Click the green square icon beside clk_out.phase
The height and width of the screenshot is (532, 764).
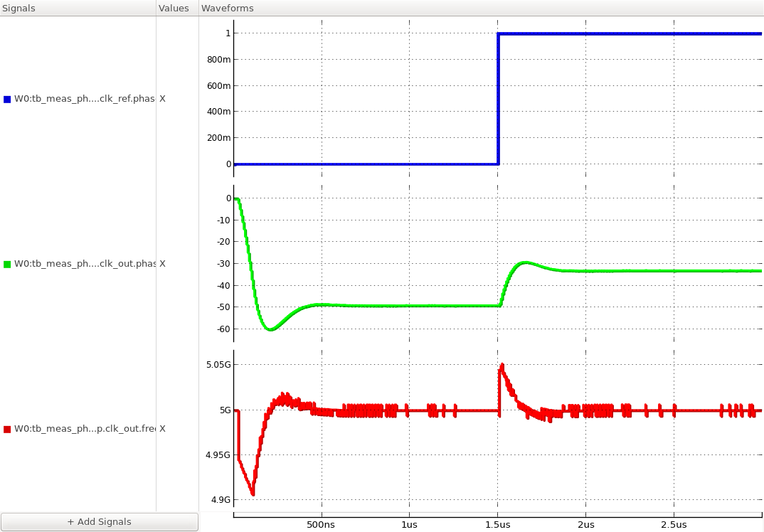point(6,263)
